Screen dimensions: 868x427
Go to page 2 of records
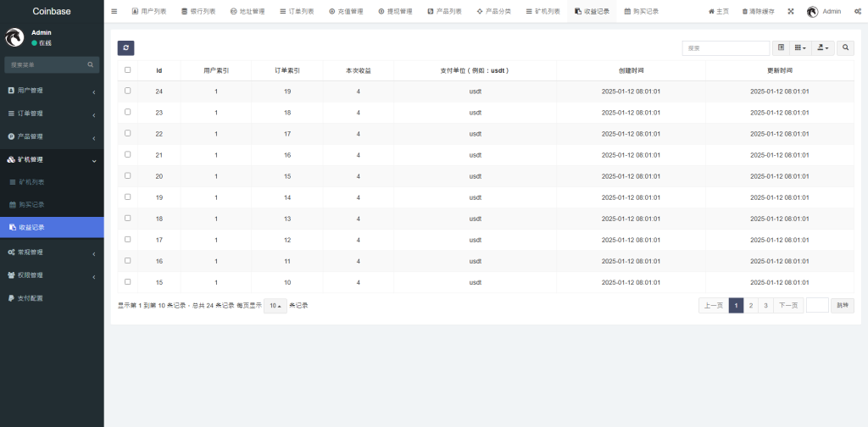(750, 306)
